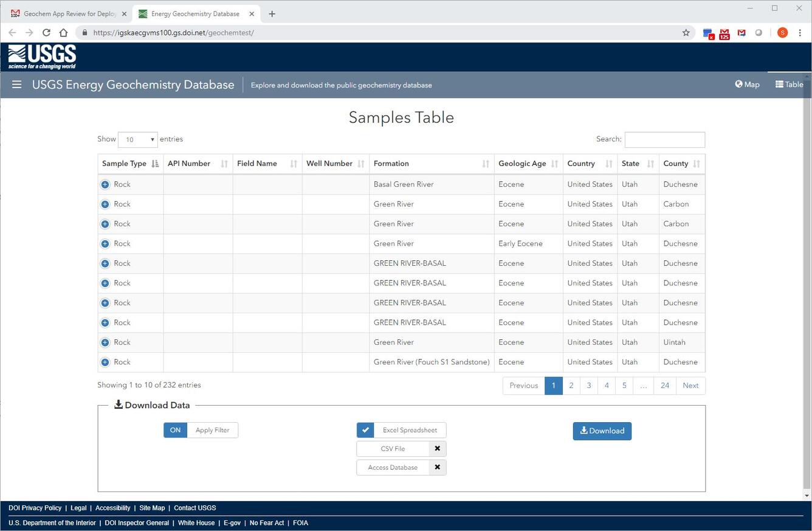Click the Download button
The height and width of the screenshot is (531, 812).
[602, 431]
